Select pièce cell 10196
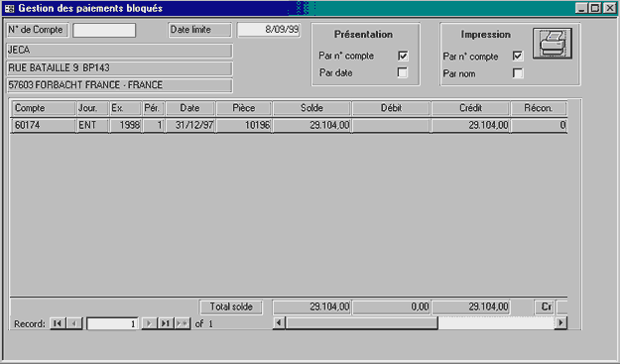The image size is (620, 364). pos(244,125)
